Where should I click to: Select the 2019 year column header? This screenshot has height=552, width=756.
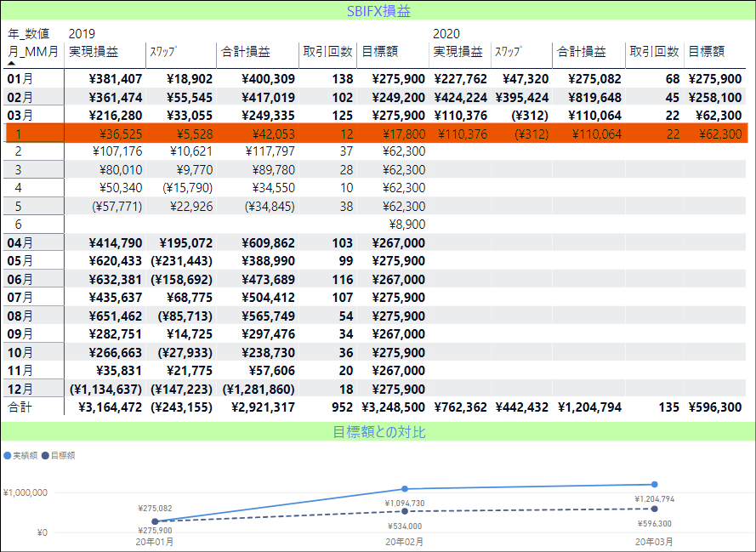pyautogui.click(x=82, y=34)
